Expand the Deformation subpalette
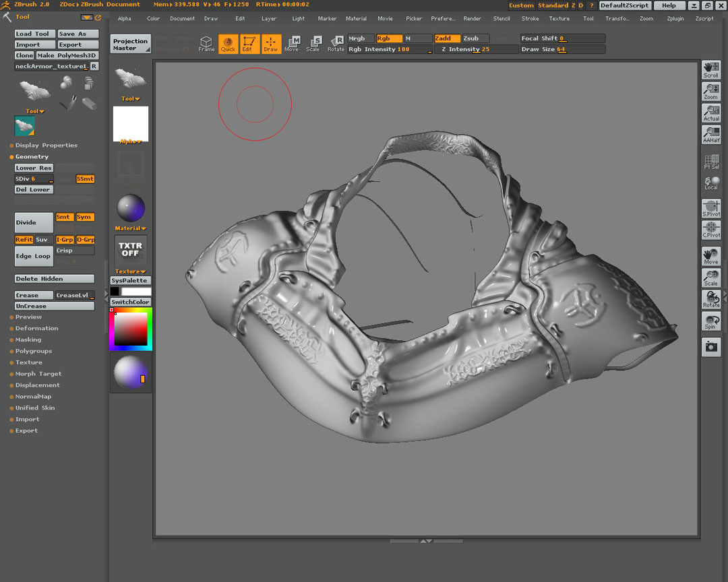The image size is (728, 582). click(36, 328)
